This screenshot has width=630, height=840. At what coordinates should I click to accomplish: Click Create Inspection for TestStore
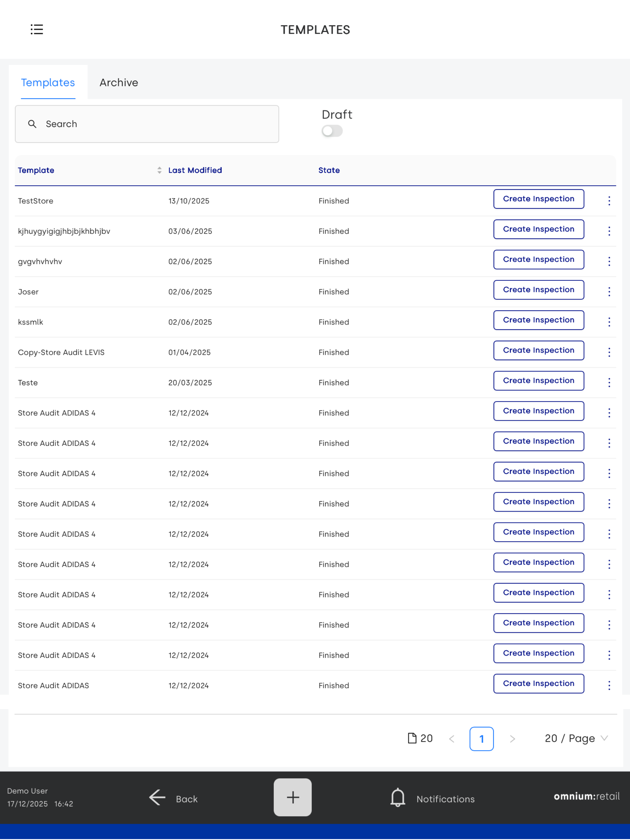point(538,199)
